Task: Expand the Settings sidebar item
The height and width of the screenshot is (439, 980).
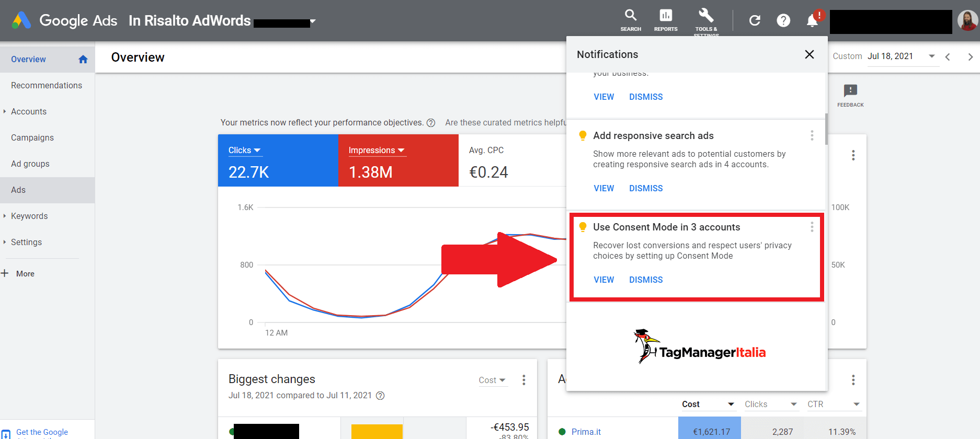Action: point(5,242)
